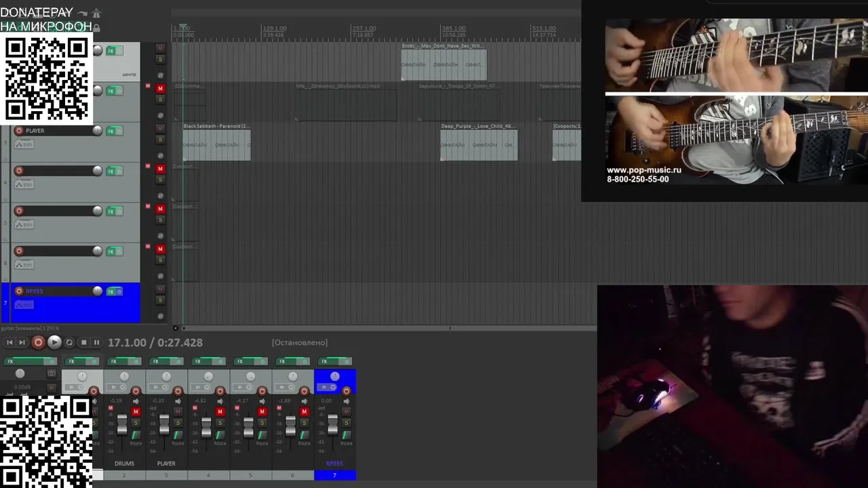868x488 pixels.
Task: Unmute track 5 in track panel
Action: (161, 209)
